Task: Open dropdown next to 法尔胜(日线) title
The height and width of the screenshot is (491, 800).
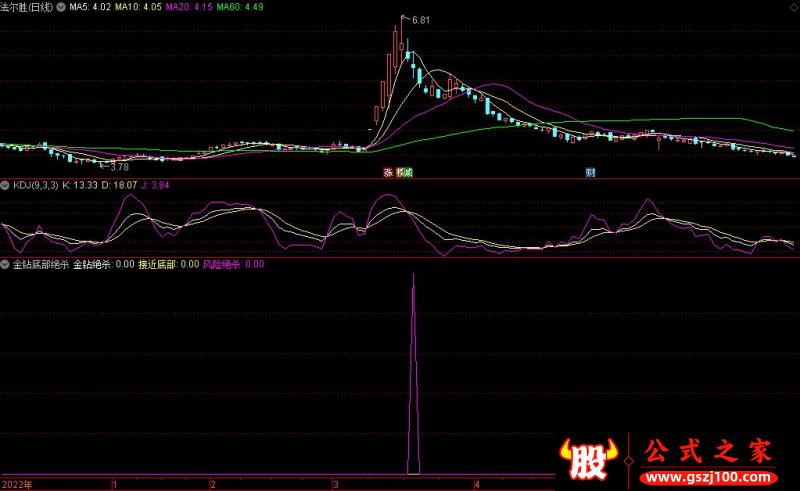Action: 64,7
